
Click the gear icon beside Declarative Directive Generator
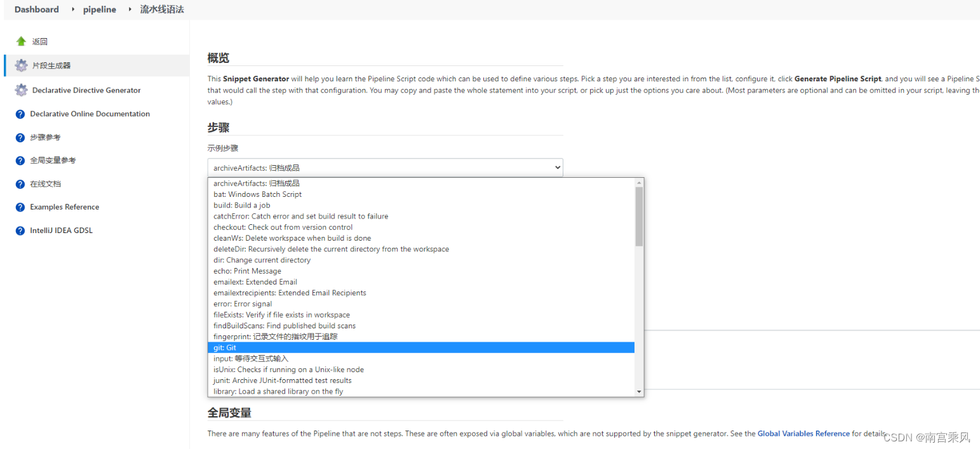click(21, 90)
